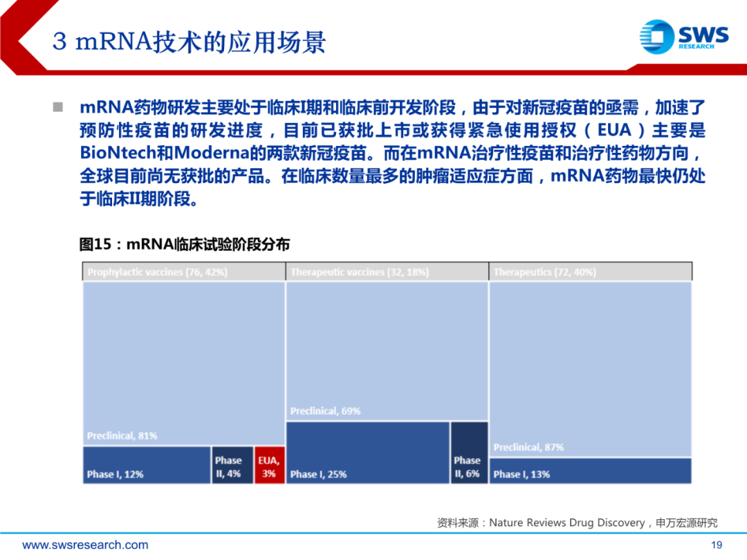
Task: Open the www.swsresearch.com link
Action: (85, 545)
